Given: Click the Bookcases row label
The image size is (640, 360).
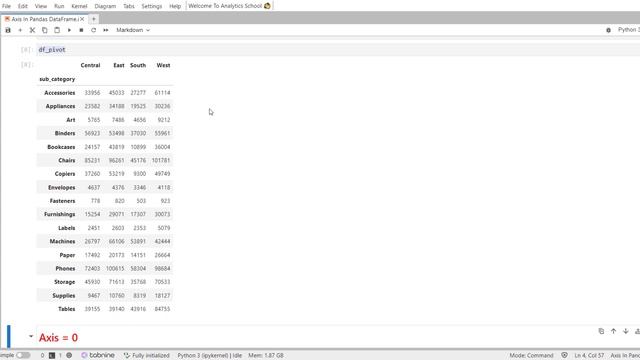Looking at the screenshot, I should [x=61, y=147].
